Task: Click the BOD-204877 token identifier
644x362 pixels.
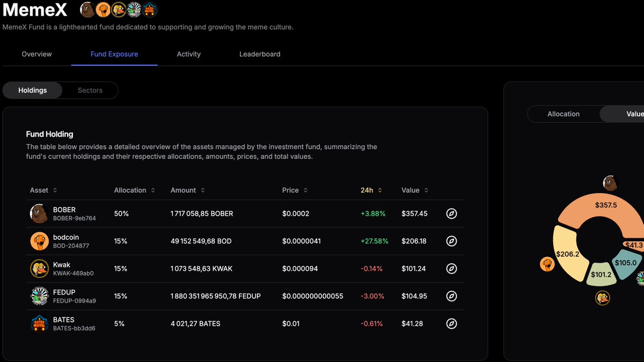Action: coord(71,246)
